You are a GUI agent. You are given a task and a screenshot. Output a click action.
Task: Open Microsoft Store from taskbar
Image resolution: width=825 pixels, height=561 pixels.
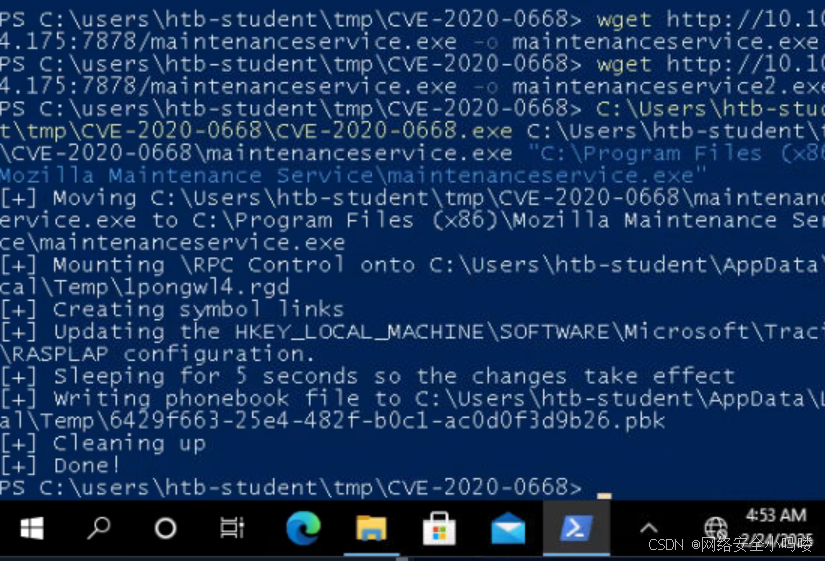pyautogui.click(x=439, y=528)
